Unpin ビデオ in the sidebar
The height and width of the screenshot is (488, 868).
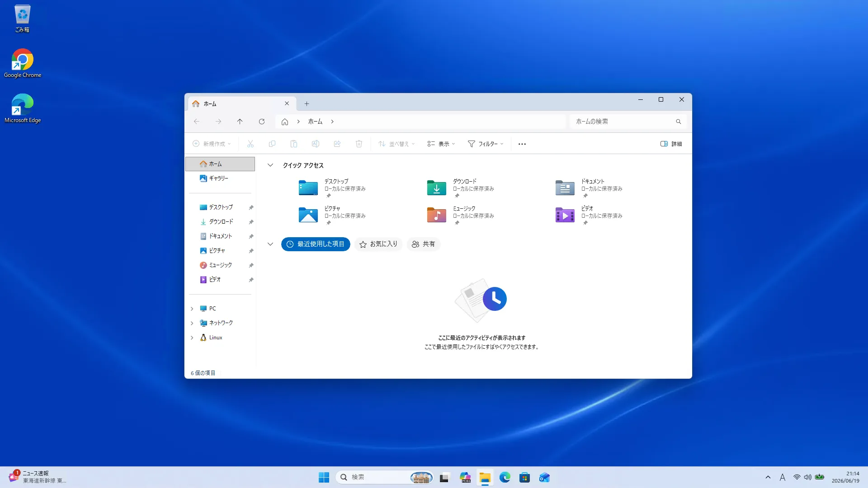pos(251,280)
